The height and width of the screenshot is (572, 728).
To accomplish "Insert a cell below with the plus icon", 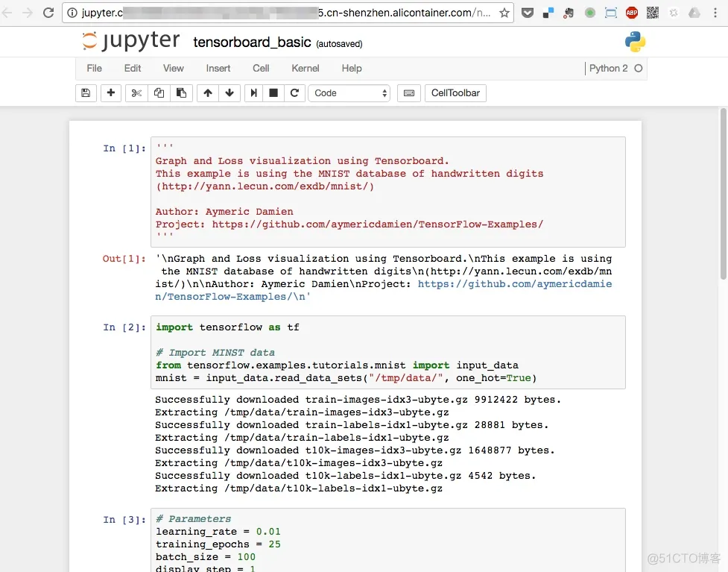I will [111, 93].
